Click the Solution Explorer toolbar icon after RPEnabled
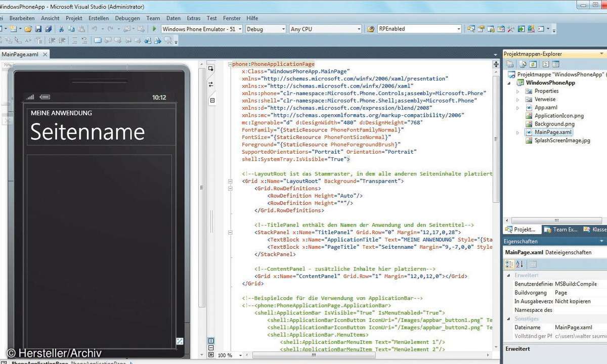This screenshot has height=364, width=607. coord(470,29)
